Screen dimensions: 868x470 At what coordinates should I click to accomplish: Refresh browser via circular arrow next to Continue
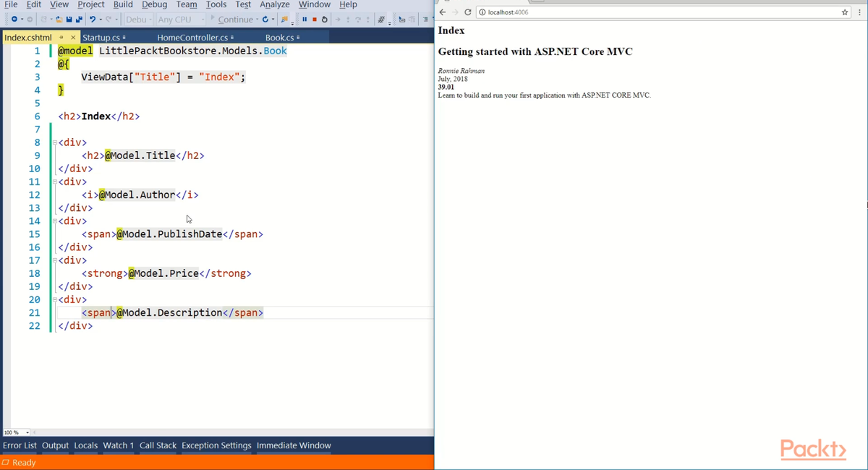point(265,20)
